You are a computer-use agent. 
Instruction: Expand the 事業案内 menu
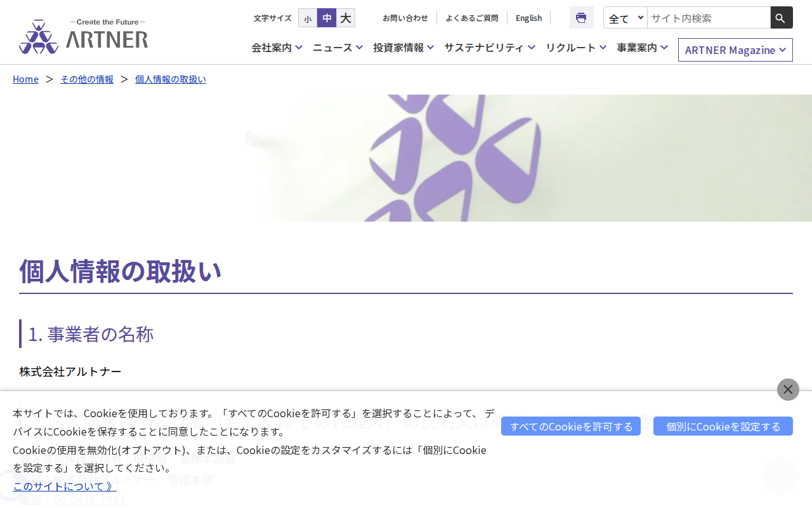pyautogui.click(x=642, y=47)
